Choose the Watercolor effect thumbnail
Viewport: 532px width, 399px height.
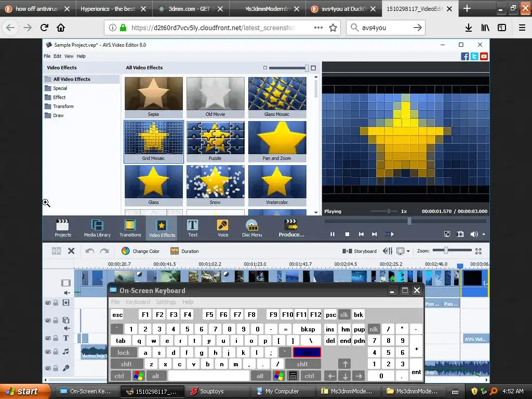pyautogui.click(x=277, y=185)
